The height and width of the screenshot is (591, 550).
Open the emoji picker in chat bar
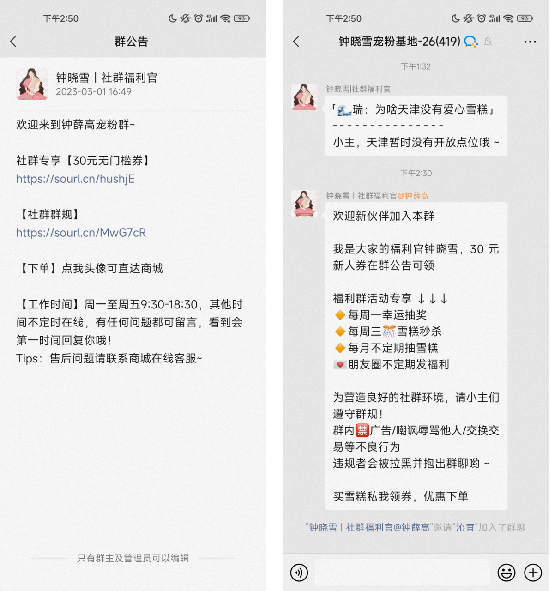506,573
